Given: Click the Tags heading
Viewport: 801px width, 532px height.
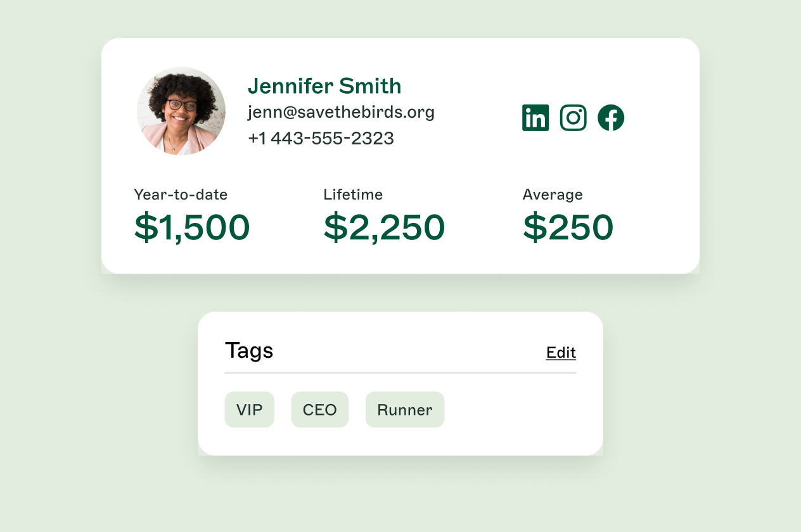Looking at the screenshot, I should [x=249, y=350].
